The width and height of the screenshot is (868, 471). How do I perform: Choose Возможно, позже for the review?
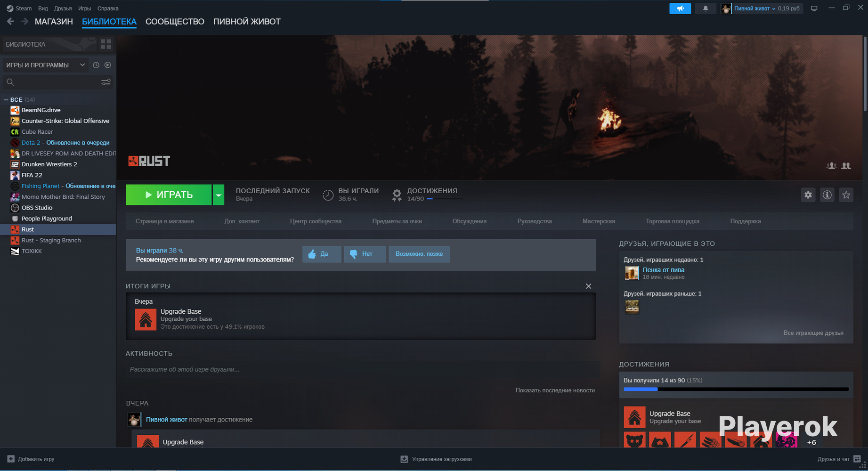coord(419,254)
